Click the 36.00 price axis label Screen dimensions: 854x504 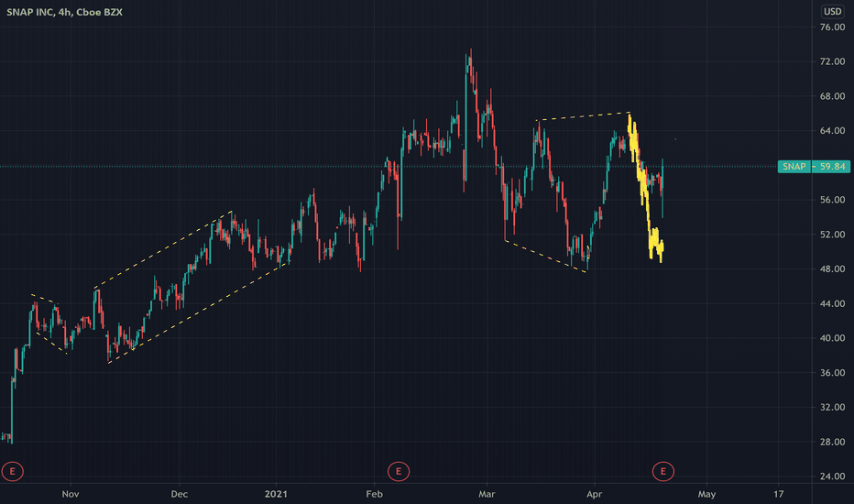point(832,373)
